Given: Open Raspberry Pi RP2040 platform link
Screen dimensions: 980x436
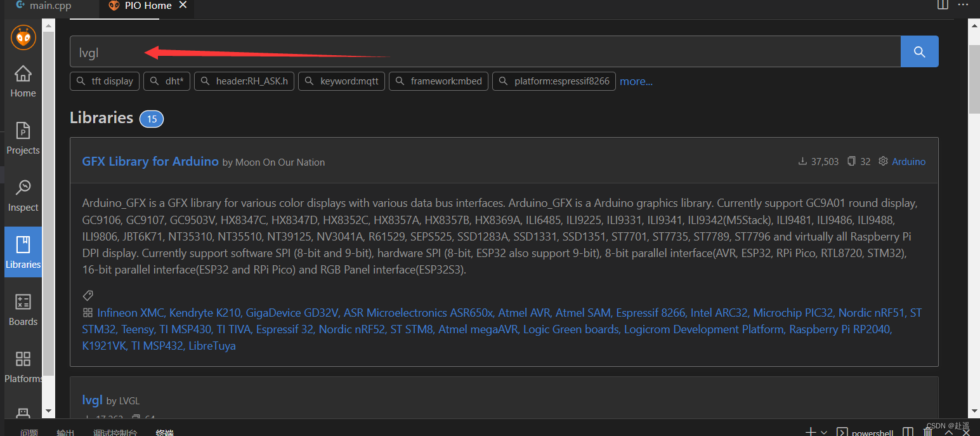Looking at the screenshot, I should (x=841, y=329).
